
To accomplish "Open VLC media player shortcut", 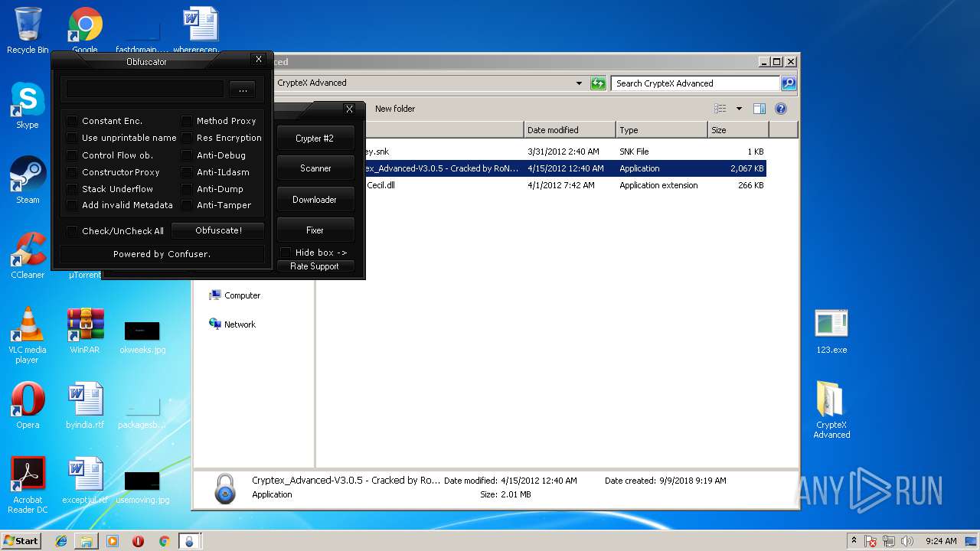I will pos(28,335).
